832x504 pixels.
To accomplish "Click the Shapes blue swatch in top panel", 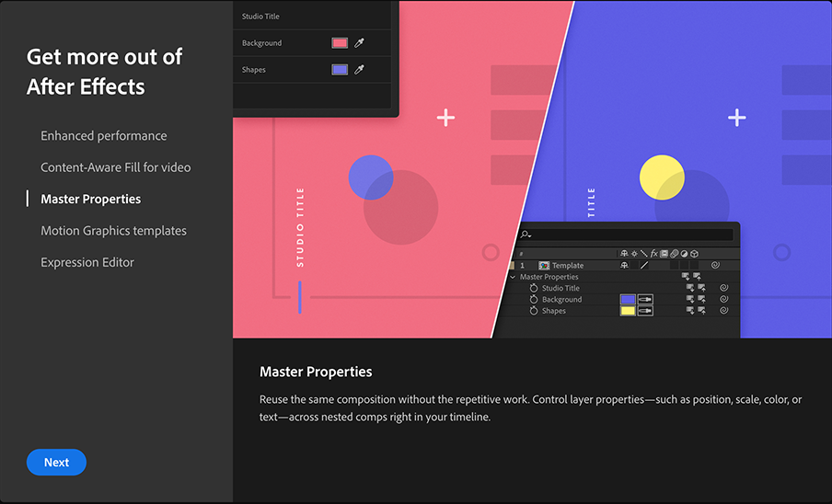I will [x=340, y=69].
